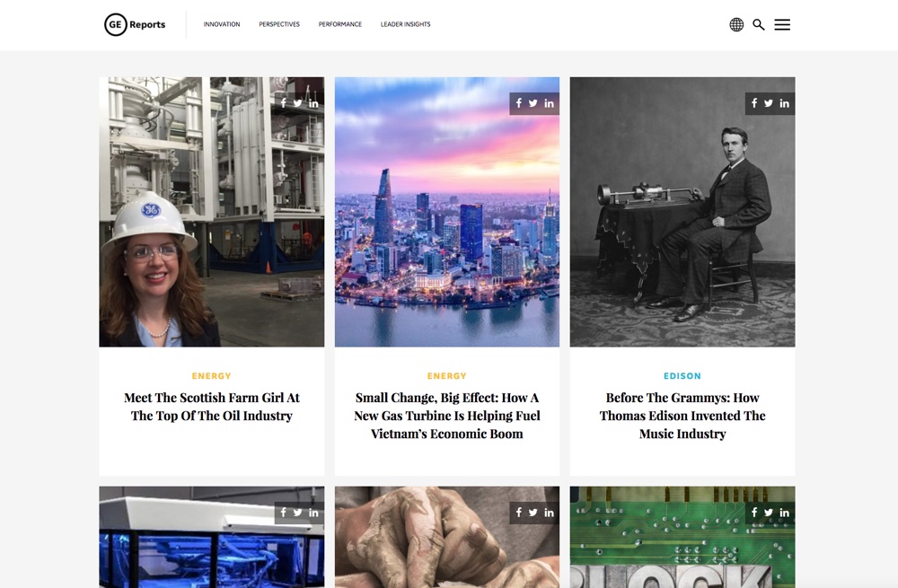Open the Before The Grammys headline
898x588 pixels.
click(x=682, y=416)
